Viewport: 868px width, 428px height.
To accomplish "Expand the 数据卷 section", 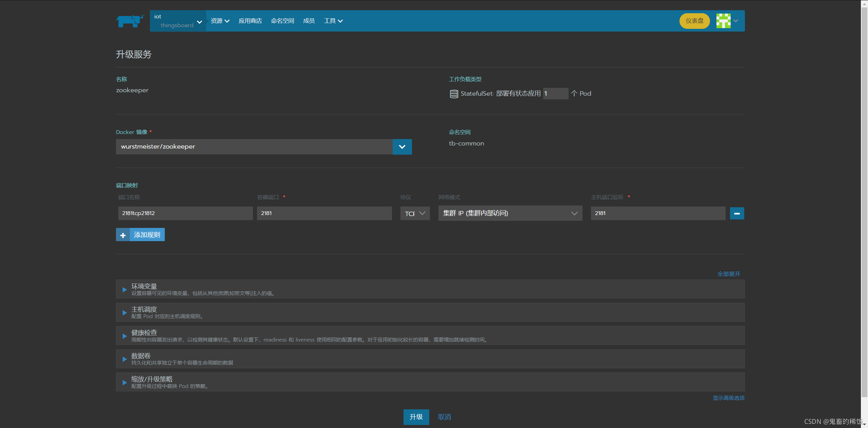I will pyautogui.click(x=430, y=359).
